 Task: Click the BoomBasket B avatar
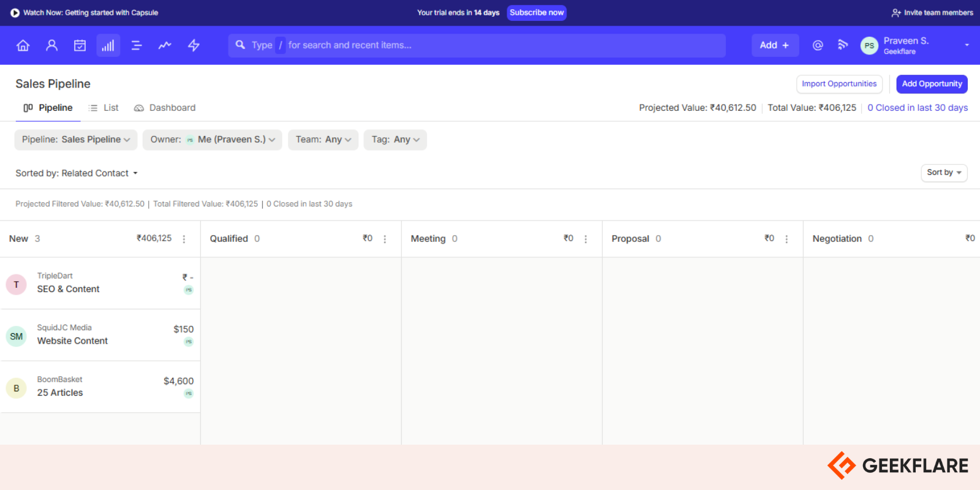pos(16,388)
